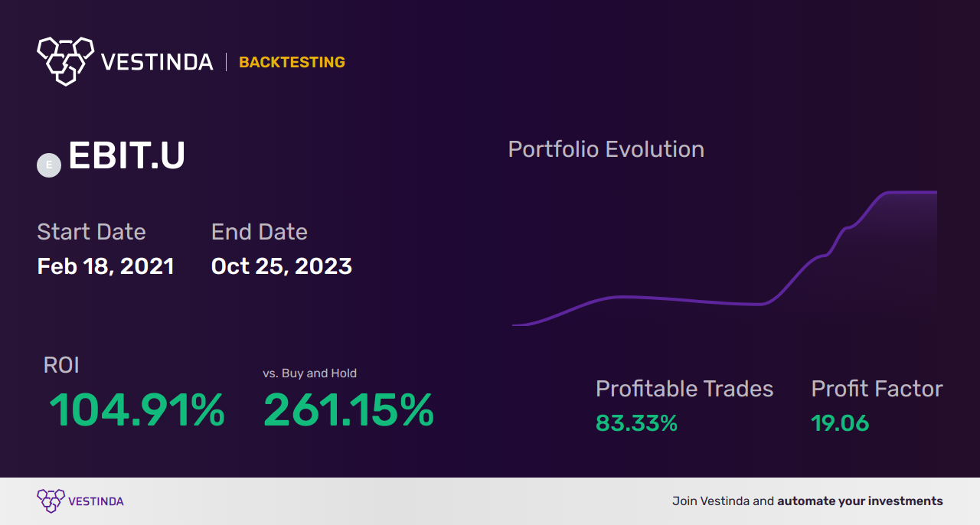The image size is (980, 525).
Task: Click the footer VESTINDA wordmark
Action: coord(96,502)
